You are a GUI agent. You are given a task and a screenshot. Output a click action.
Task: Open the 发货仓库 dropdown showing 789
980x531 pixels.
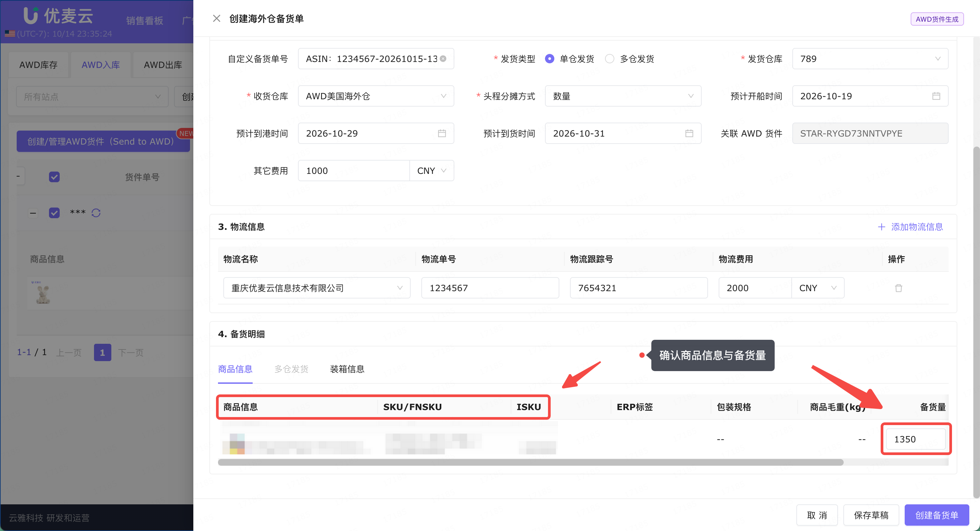coord(870,59)
